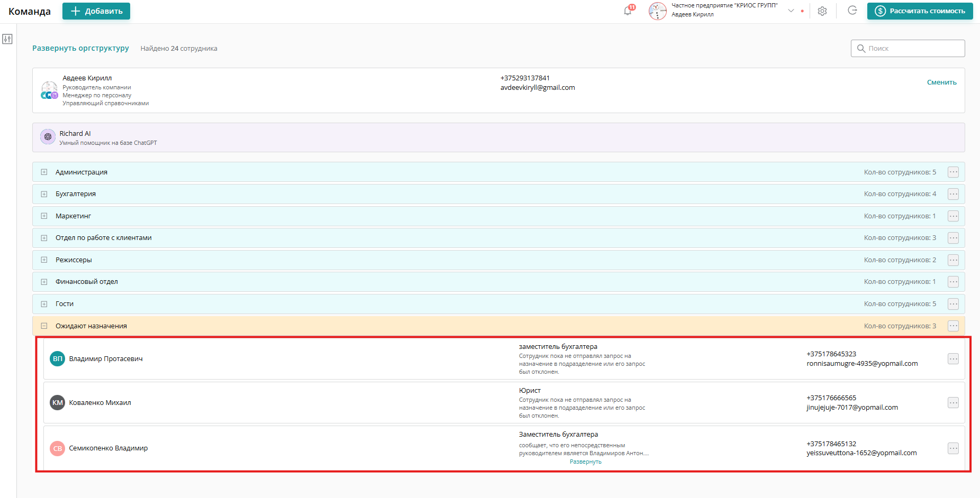Open options for Владимир Протасевич row

point(953,359)
